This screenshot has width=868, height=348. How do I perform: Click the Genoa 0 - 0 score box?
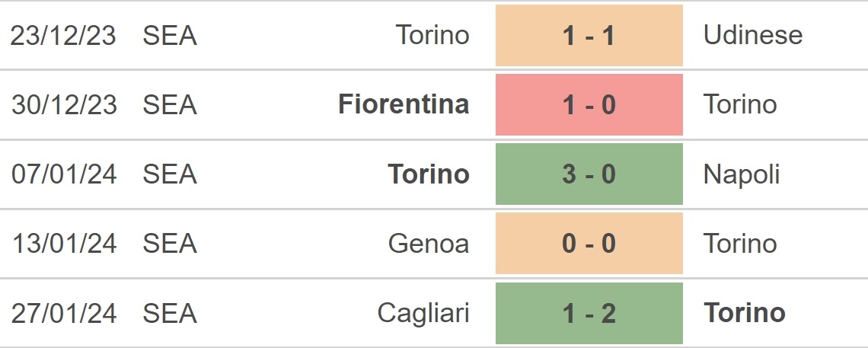point(589,244)
